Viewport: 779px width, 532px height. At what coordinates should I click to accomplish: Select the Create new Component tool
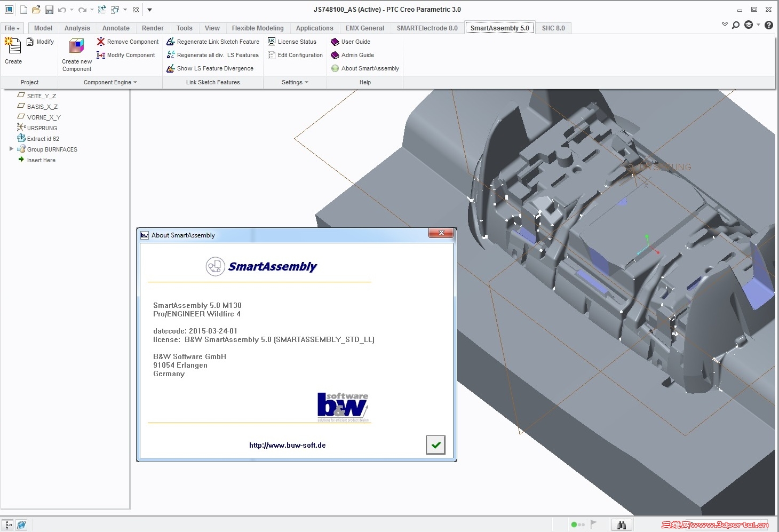[x=76, y=54]
